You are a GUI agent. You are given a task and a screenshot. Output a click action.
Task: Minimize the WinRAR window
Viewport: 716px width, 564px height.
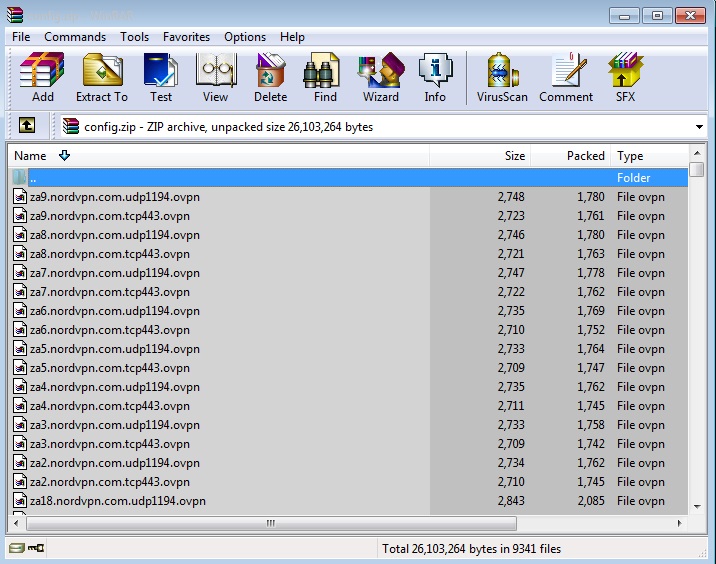[x=624, y=16]
